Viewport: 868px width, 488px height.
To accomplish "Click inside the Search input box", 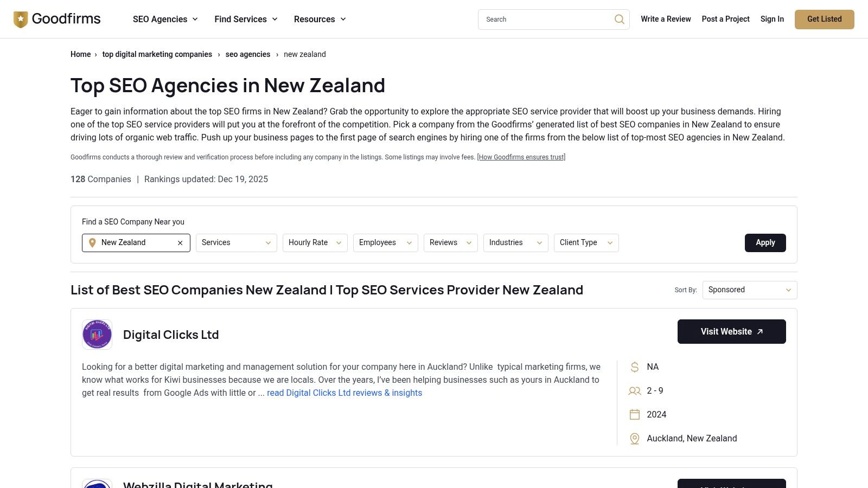I will coord(542,19).
